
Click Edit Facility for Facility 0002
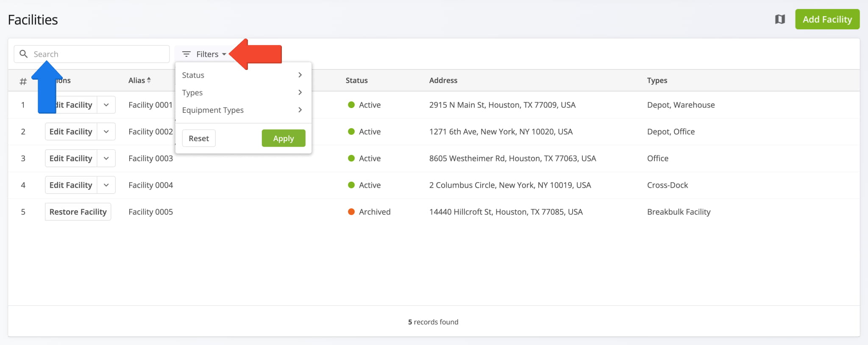point(71,131)
